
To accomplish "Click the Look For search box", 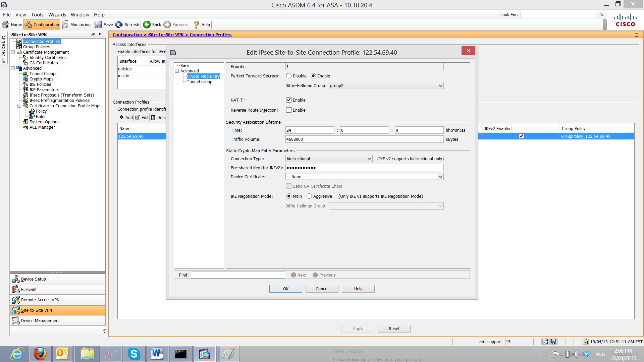I will (x=558, y=14).
